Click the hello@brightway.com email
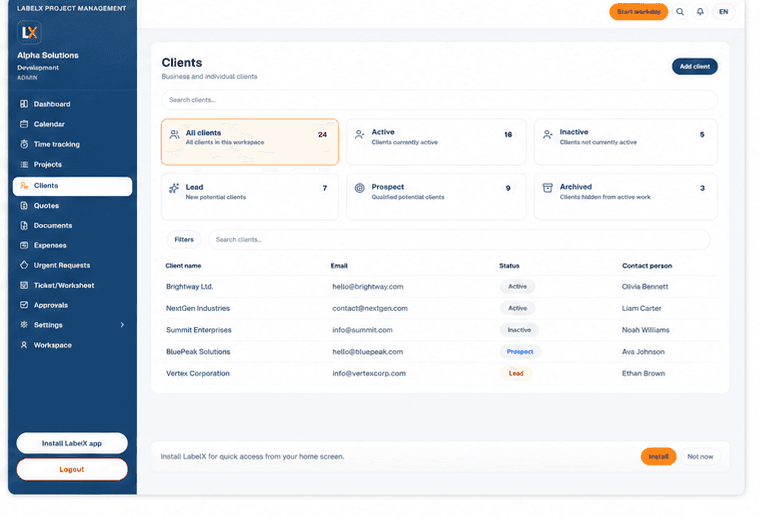 [367, 286]
